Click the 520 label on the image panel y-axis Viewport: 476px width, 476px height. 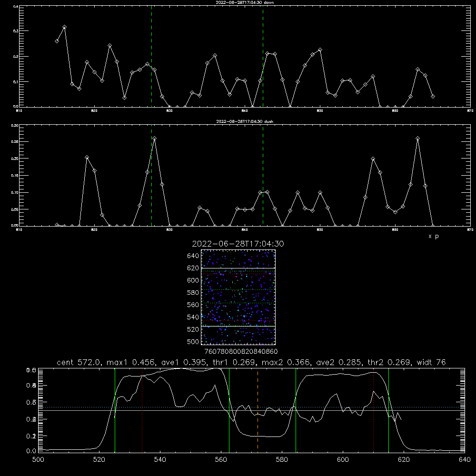[193, 329]
